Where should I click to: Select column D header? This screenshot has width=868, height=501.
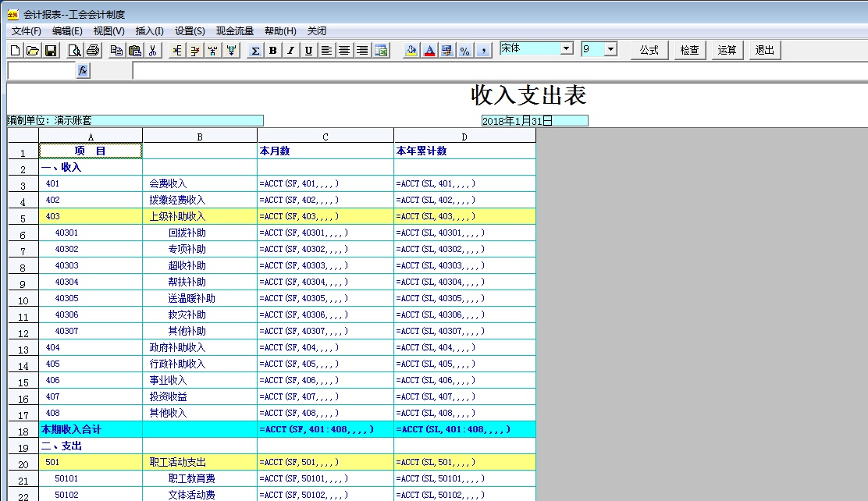point(464,137)
